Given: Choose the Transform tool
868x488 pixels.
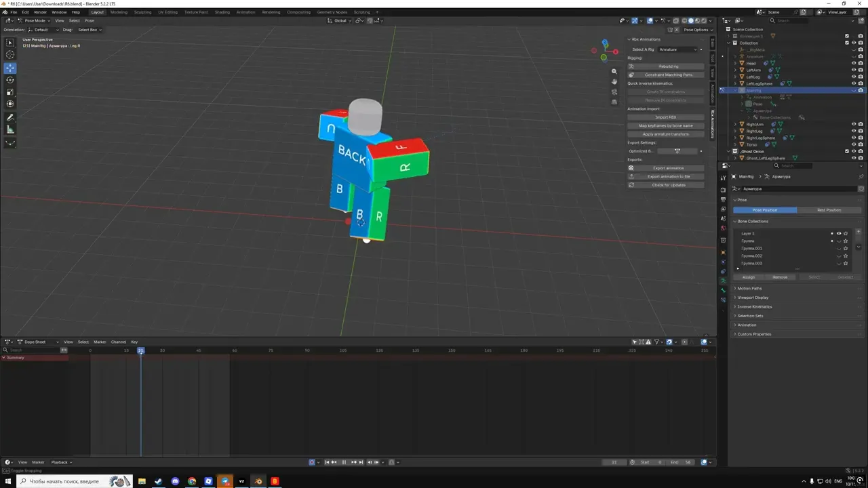Looking at the screenshot, I should pos(10,104).
